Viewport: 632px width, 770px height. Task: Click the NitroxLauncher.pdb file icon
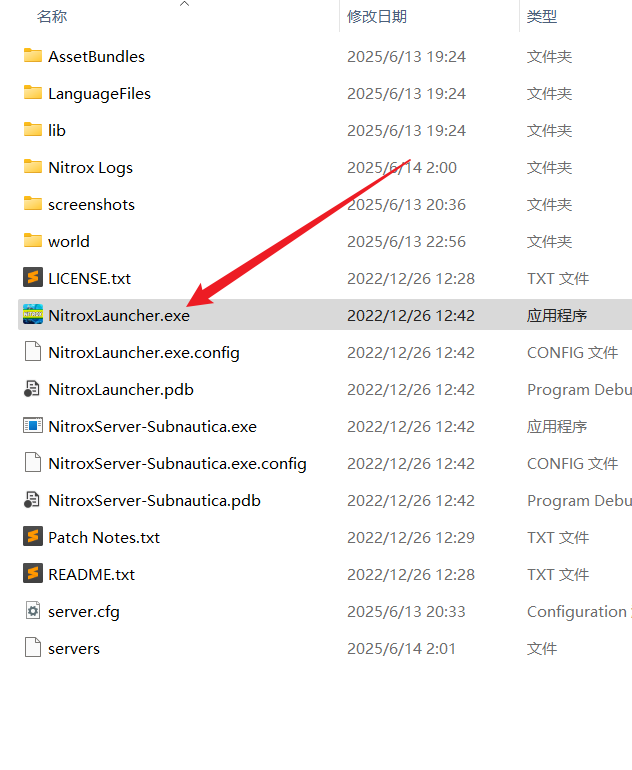(32, 388)
